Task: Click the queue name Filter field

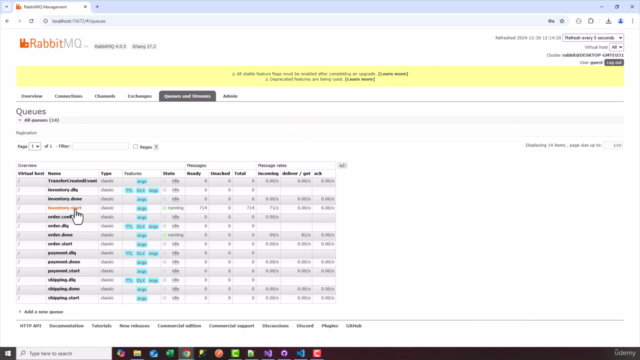Action: click(x=100, y=146)
